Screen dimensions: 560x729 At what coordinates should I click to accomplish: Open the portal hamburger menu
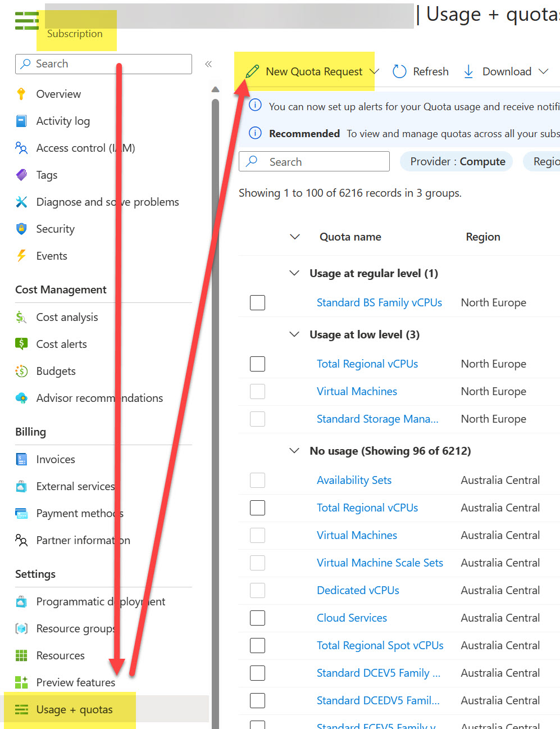tap(26, 20)
